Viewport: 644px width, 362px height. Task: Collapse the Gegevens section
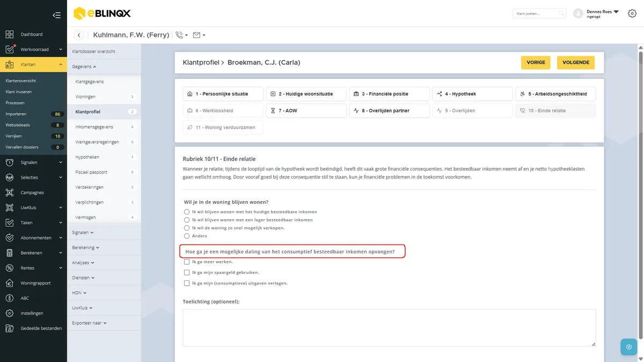pos(84,67)
